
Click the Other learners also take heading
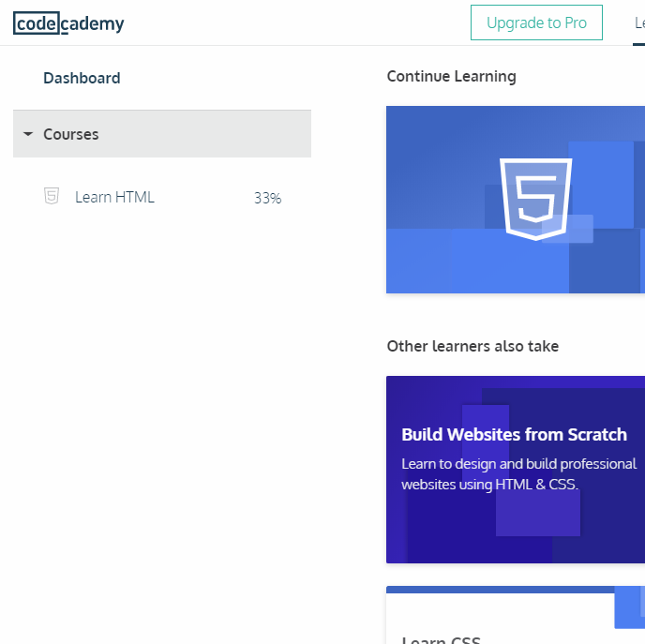(472, 346)
